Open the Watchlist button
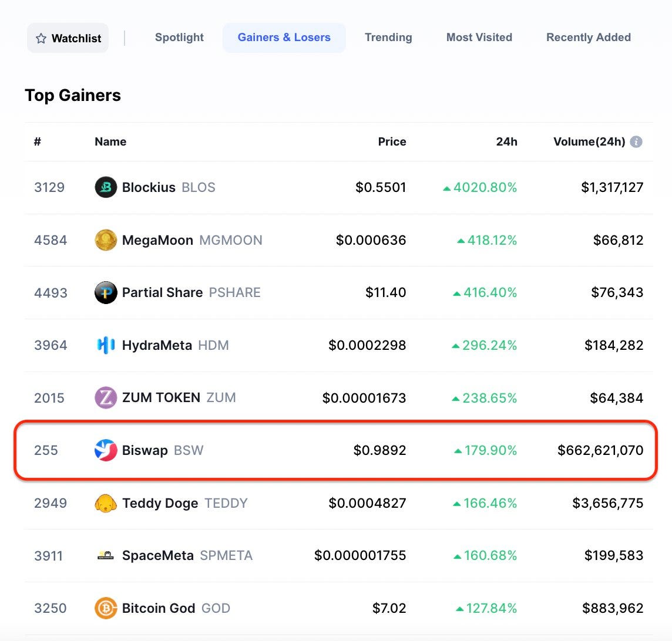Viewport: 672px width, 641px height. (x=68, y=38)
